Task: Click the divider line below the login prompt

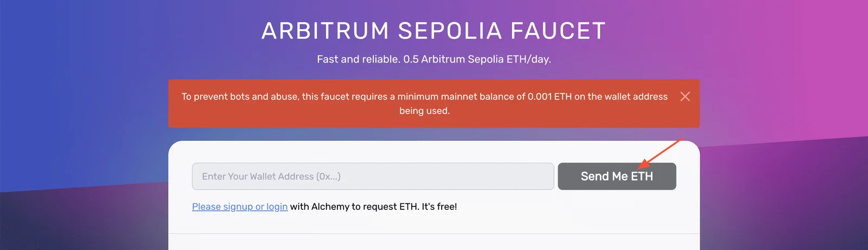Action: pos(434,234)
